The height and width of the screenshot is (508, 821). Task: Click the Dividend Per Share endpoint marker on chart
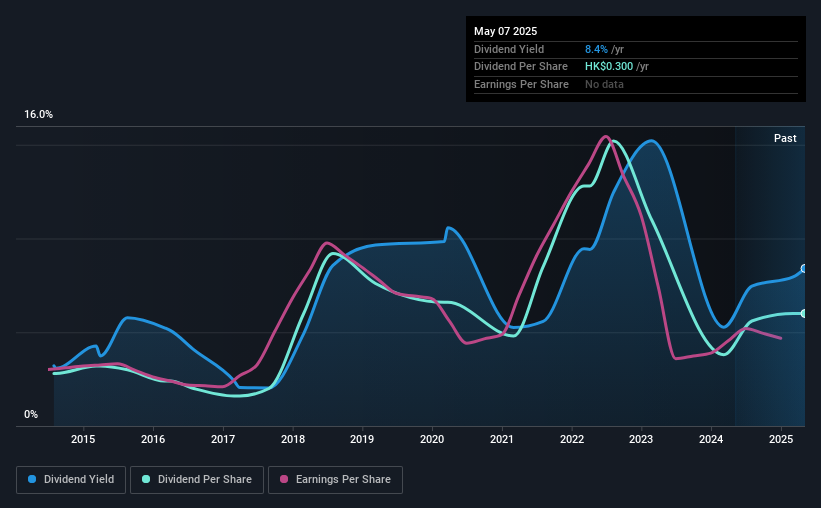804,314
